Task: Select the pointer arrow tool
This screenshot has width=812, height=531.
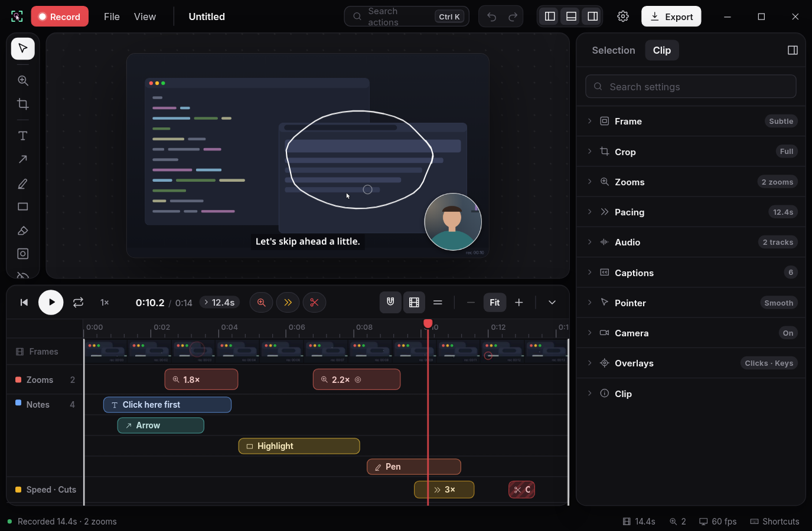Action: point(22,48)
